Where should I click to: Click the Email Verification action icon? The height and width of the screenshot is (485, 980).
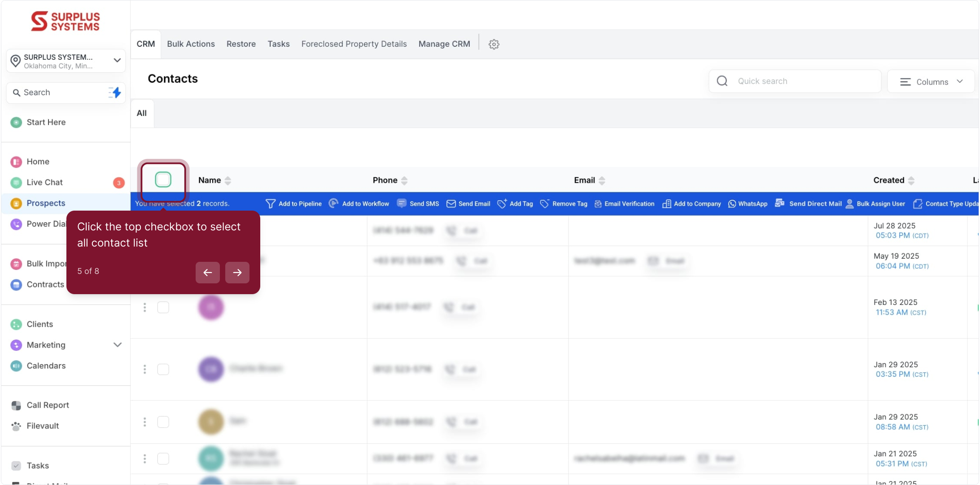[598, 204]
